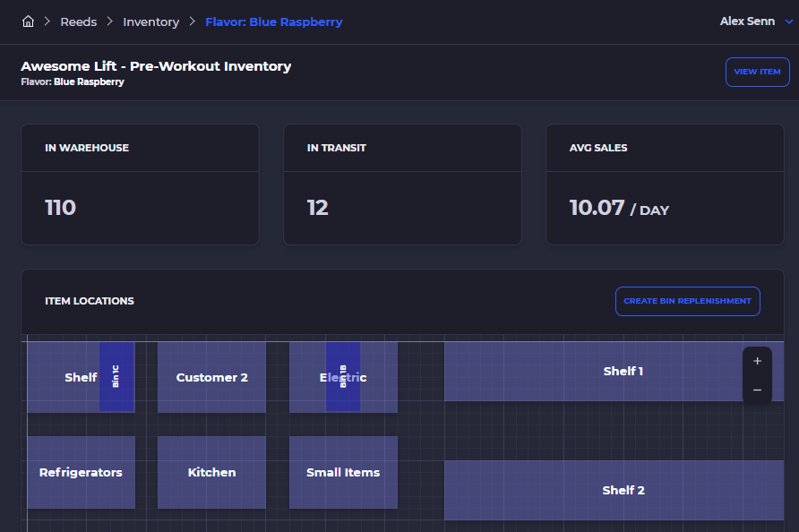Click the IN WAREHOUSE card heading
This screenshot has width=799, height=532.
(87, 148)
